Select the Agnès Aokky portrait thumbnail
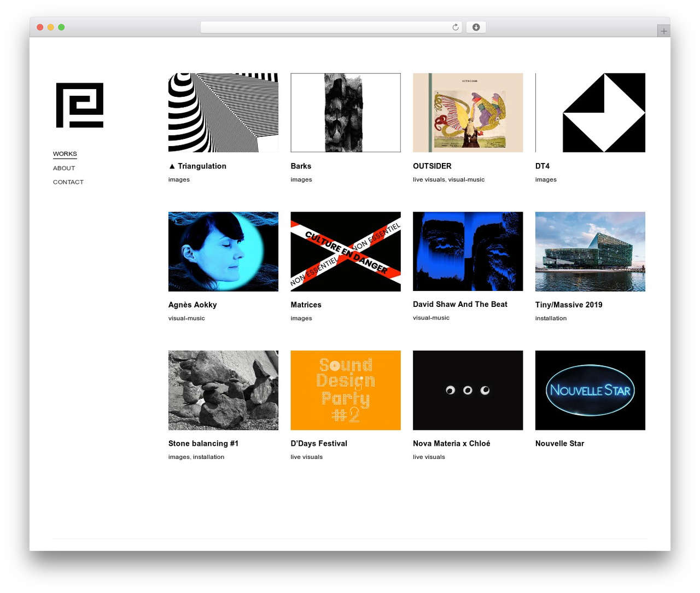The height and width of the screenshot is (593, 700). pos(223,252)
